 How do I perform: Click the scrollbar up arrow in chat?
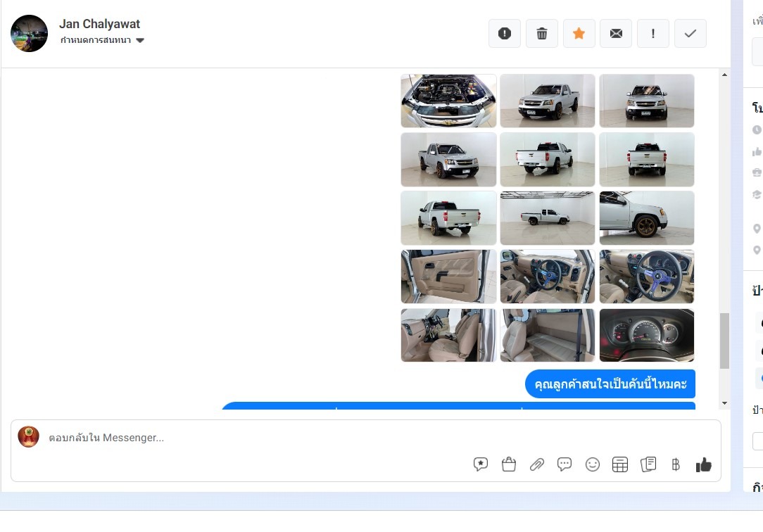pyautogui.click(x=724, y=75)
